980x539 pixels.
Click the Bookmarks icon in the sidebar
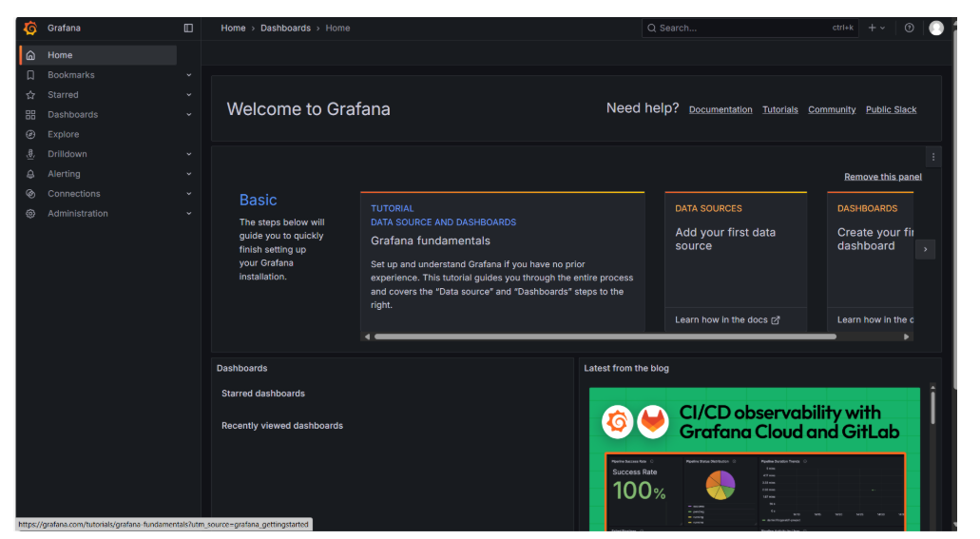coord(30,75)
